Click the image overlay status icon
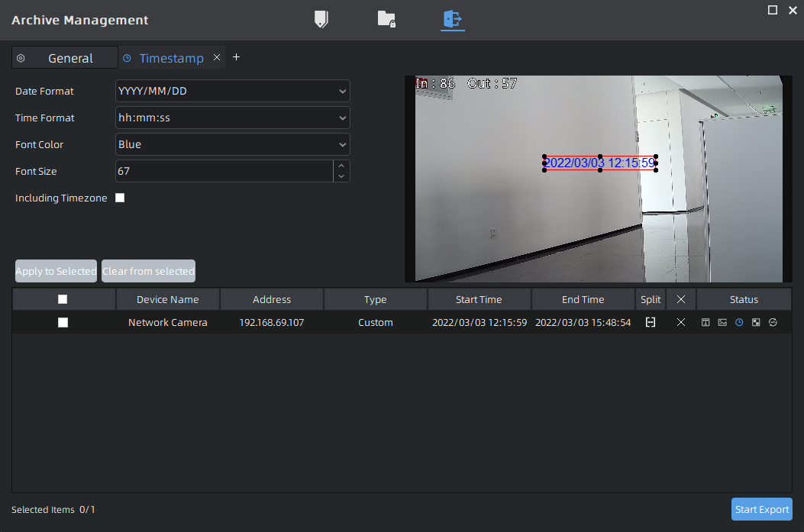804x532 pixels. [x=722, y=323]
